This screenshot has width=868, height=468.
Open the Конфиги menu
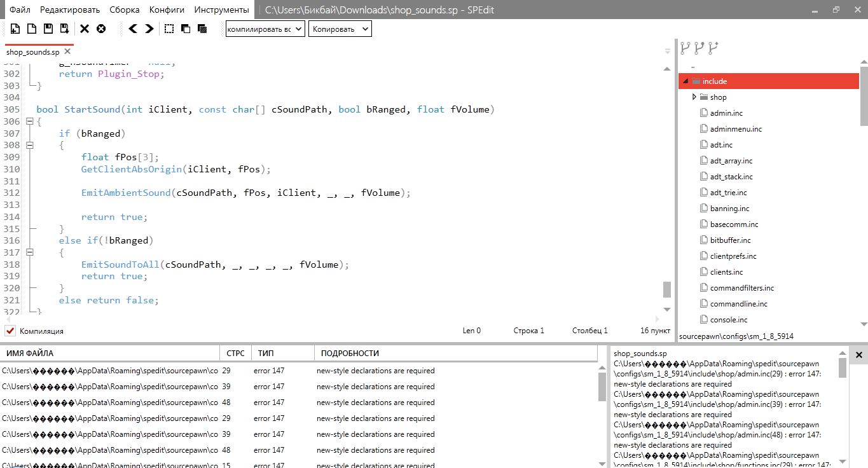(167, 10)
